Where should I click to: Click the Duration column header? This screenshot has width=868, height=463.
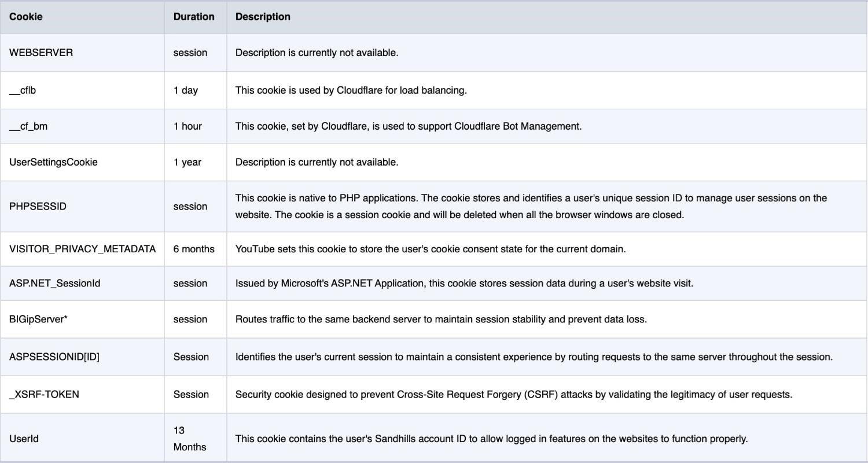point(194,17)
